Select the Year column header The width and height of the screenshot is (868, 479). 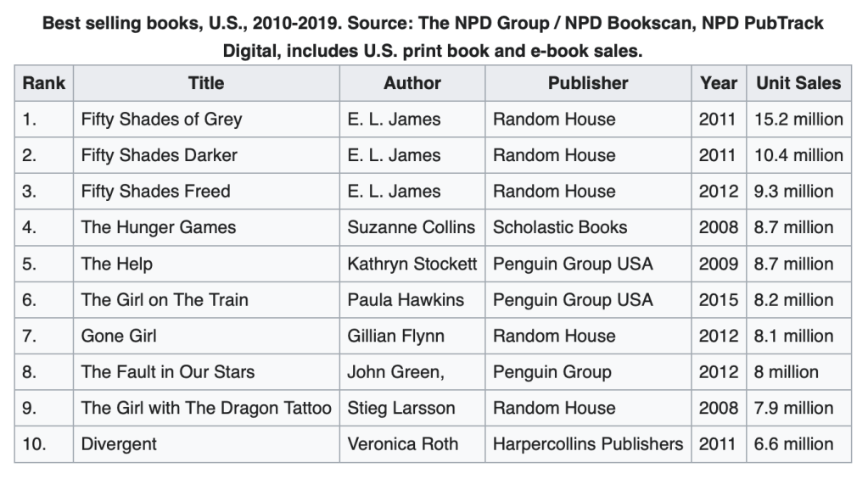pyautogui.click(x=719, y=83)
